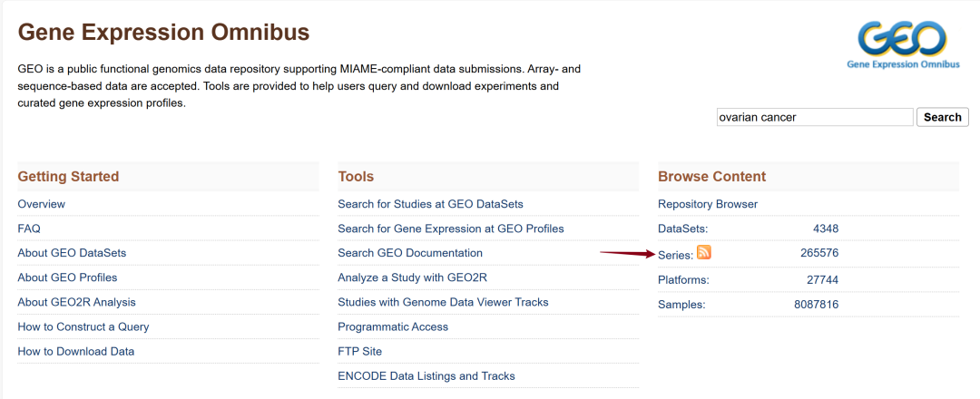Open the Programmatic Access link

(393, 326)
